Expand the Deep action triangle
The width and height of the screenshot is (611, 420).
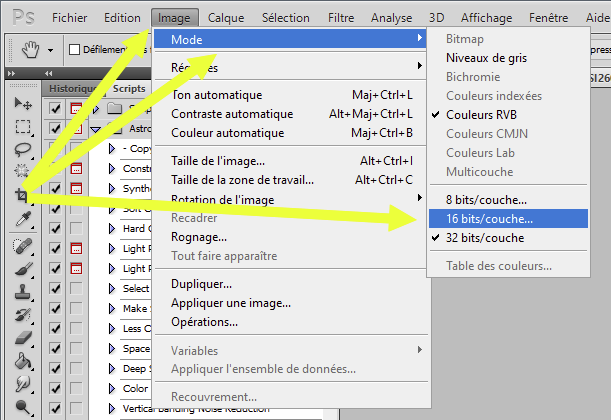pos(112,369)
